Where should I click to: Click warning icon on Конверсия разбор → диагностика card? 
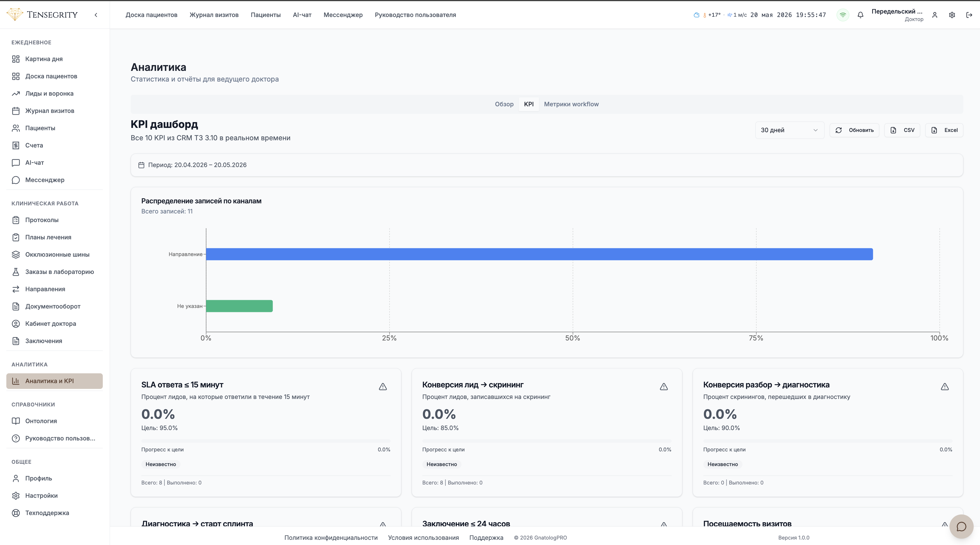[x=945, y=387]
